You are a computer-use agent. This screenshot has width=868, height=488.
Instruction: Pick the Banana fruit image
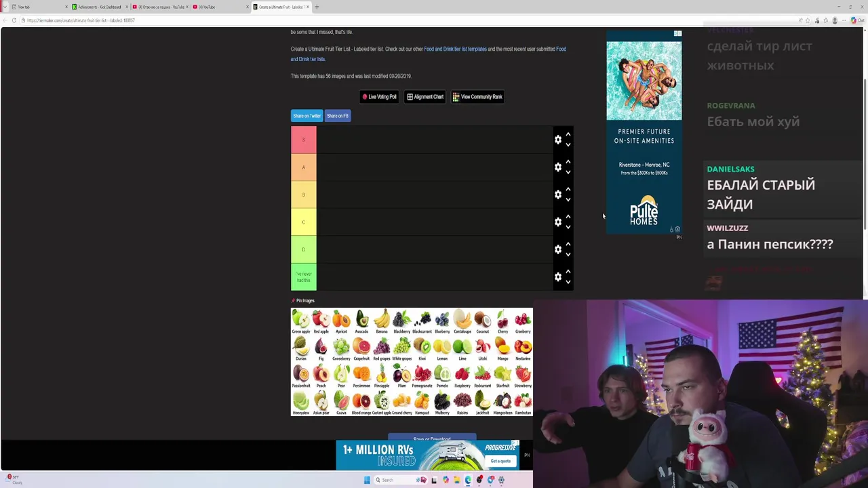pyautogui.click(x=382, y=322)
